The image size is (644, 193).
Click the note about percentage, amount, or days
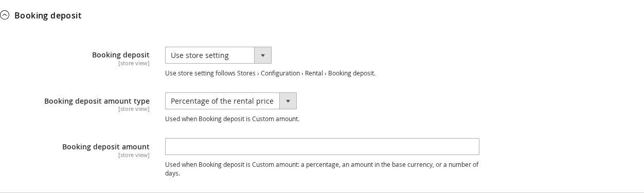pyautogui.click(x=322, y=169)
